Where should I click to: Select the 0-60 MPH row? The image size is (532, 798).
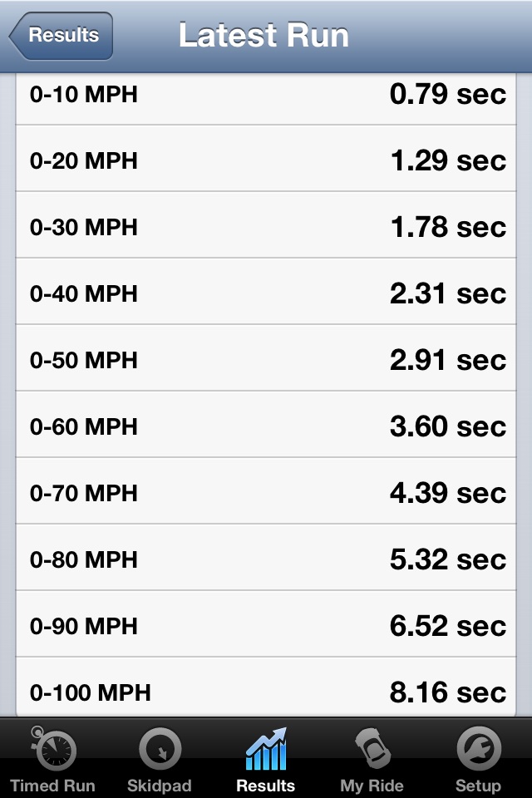[266, 424]
